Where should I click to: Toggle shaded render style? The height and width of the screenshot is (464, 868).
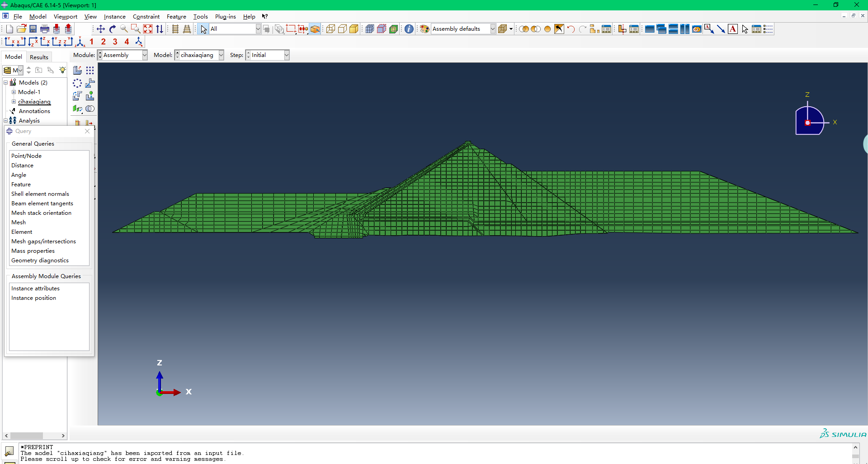(354, 29)
